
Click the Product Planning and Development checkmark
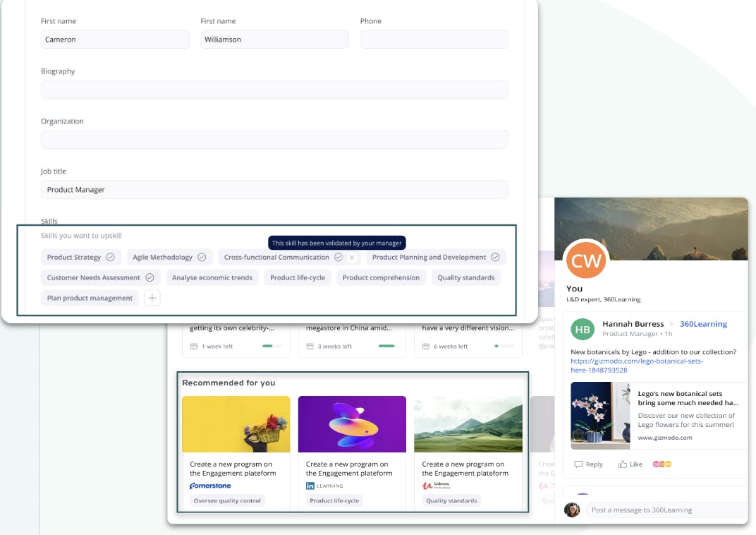(x=495, y=258)
